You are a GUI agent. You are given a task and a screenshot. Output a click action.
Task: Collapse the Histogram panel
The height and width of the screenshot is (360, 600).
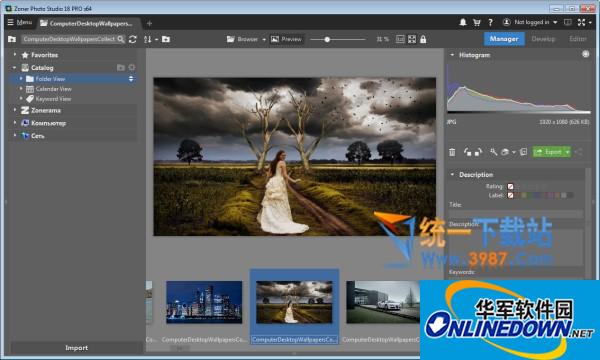452,55
